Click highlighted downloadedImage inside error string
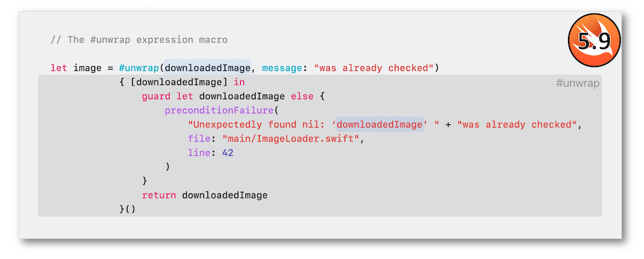Screen dimensions: 644x259 pos(379,124)
